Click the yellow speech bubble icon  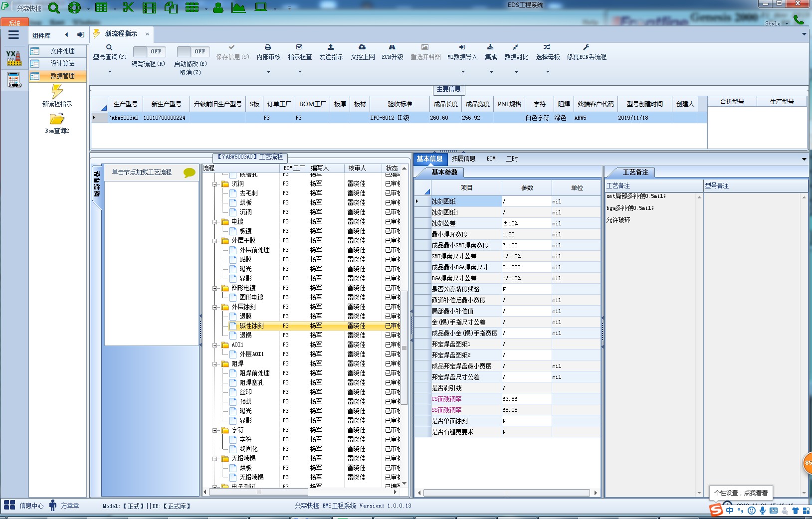click(189, 173)
